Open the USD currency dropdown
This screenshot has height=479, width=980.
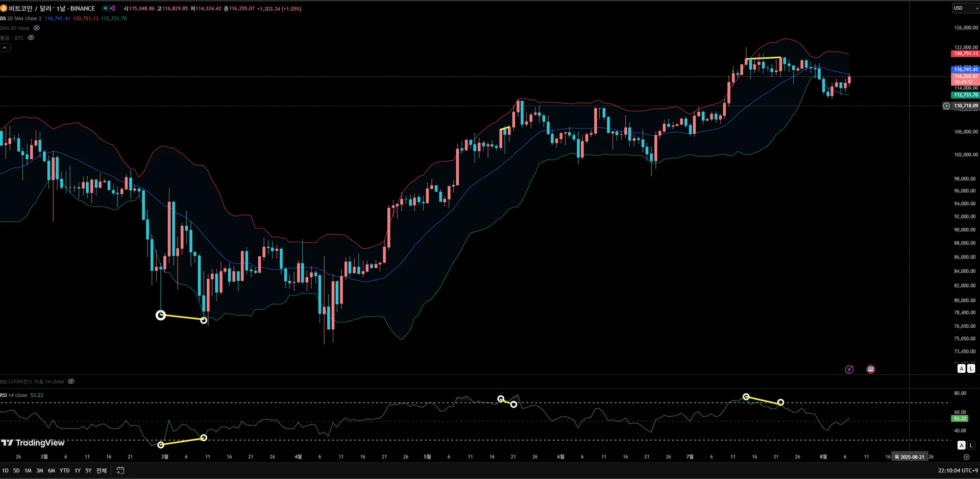pos(966,8)
